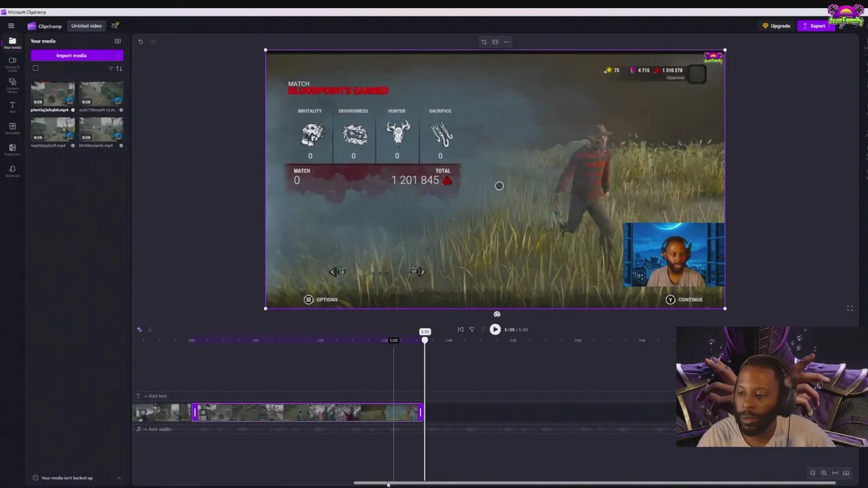868x488 pixels.
Task: Click the media not backed up info icon
Action: pos(36,478)
